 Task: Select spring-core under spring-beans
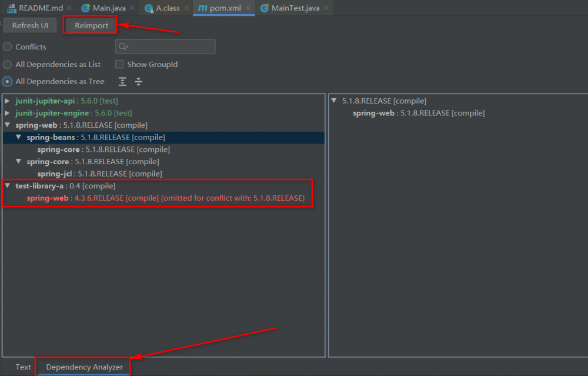pyautogui.click(x=163, y=149)
